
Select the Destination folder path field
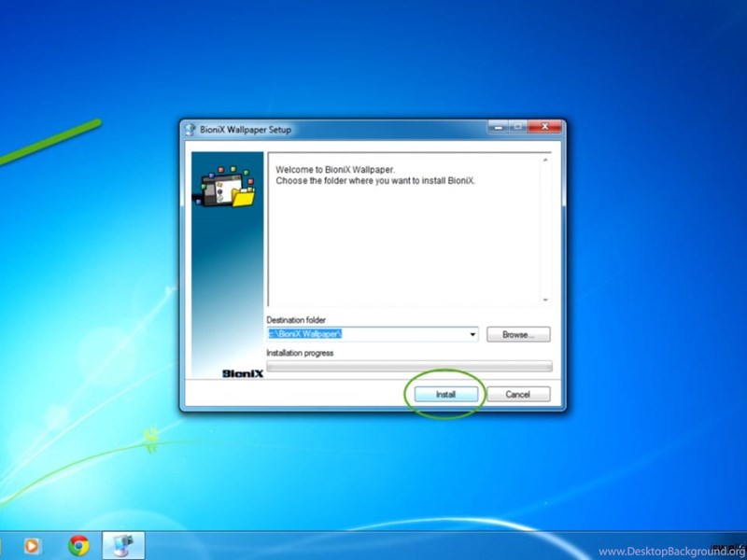372,334
